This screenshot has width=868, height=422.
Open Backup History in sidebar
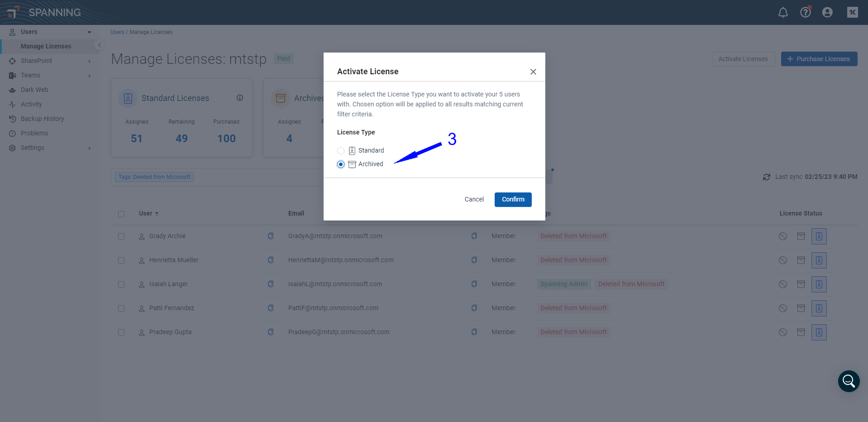coord(43,119)
